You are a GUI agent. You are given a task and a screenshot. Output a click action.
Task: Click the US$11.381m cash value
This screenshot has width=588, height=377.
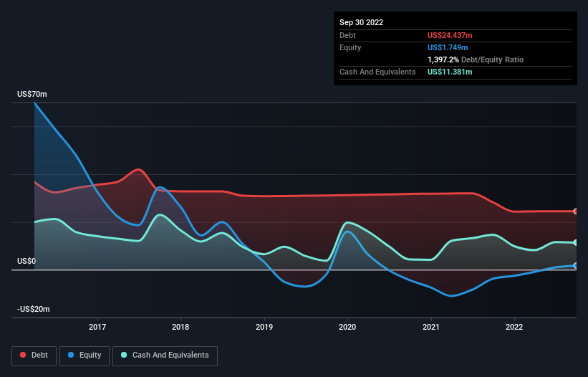tap(450, 72)
